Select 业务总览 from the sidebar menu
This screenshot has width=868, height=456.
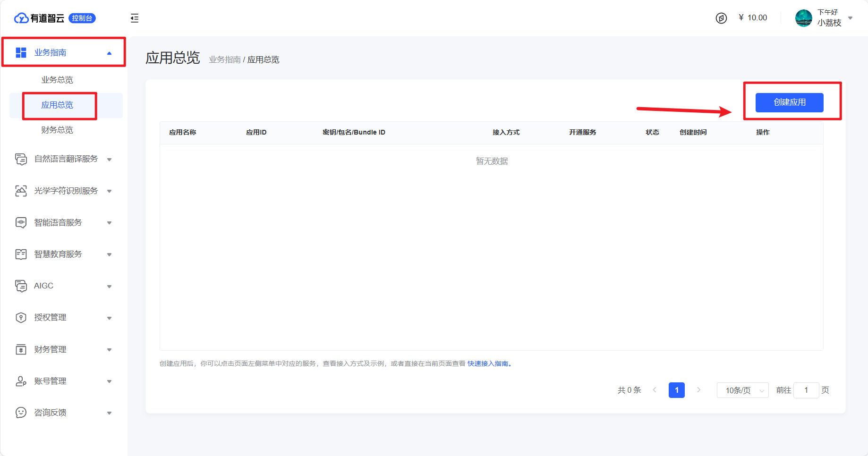click(x=57, y=79)
